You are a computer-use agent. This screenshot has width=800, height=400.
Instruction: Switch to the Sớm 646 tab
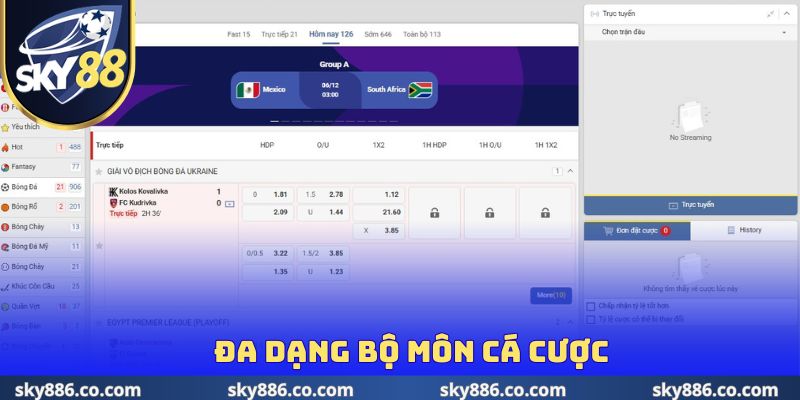(378, 34)
